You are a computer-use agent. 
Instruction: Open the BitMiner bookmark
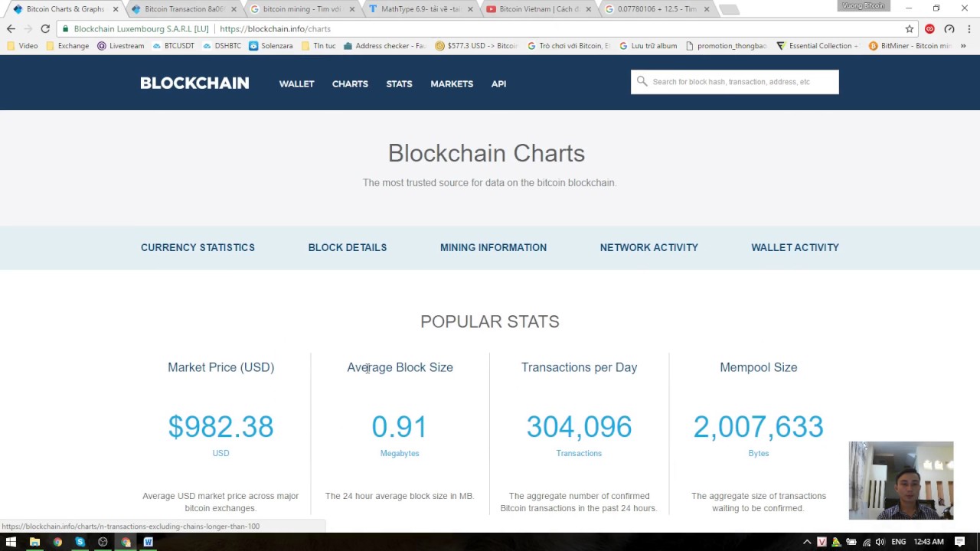click(910, 46)
